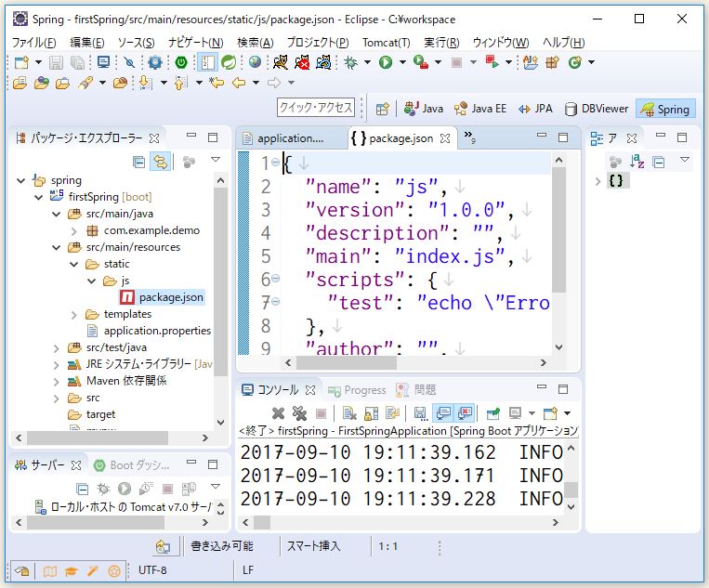
Task: Collapse the firstSpring project node
Action: click(x=39, y=197)
